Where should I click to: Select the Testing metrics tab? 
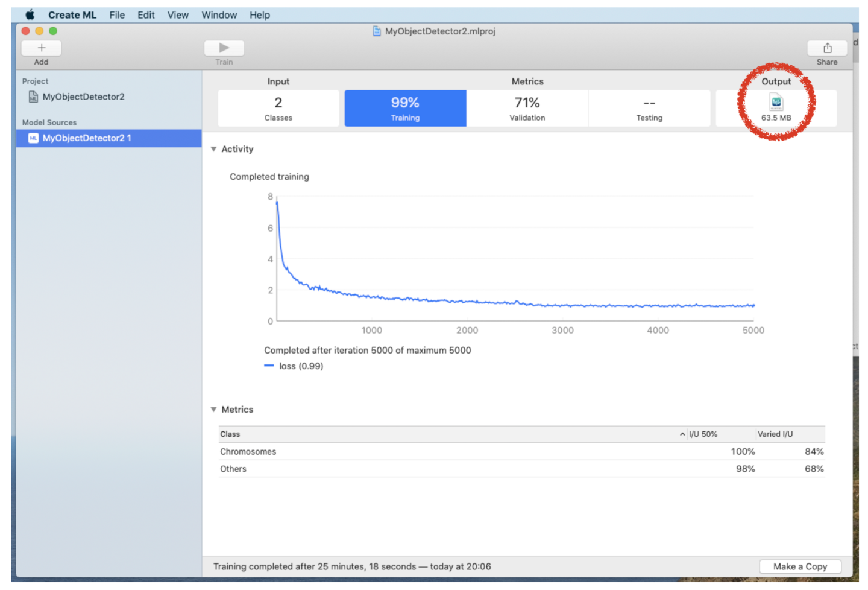tap(649, 109)
